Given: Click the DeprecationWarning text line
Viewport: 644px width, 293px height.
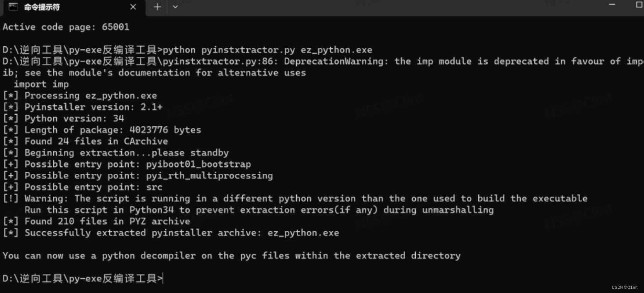Looking at the screenshot, I should [x=323, y=61].
